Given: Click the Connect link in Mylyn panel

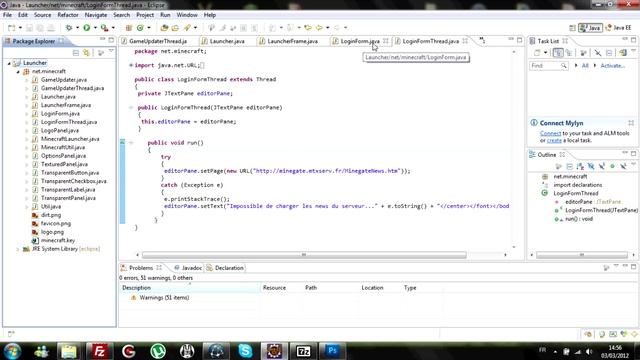Looking at the screenshot, I should 550,133.
